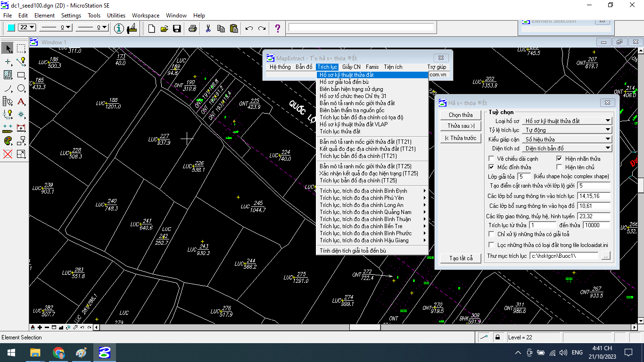Choose 'Hồ sơ giải toả đền bù' menu entry
Image resolution: width=644 pixels, height=362 pixels.
coord(344,82)
